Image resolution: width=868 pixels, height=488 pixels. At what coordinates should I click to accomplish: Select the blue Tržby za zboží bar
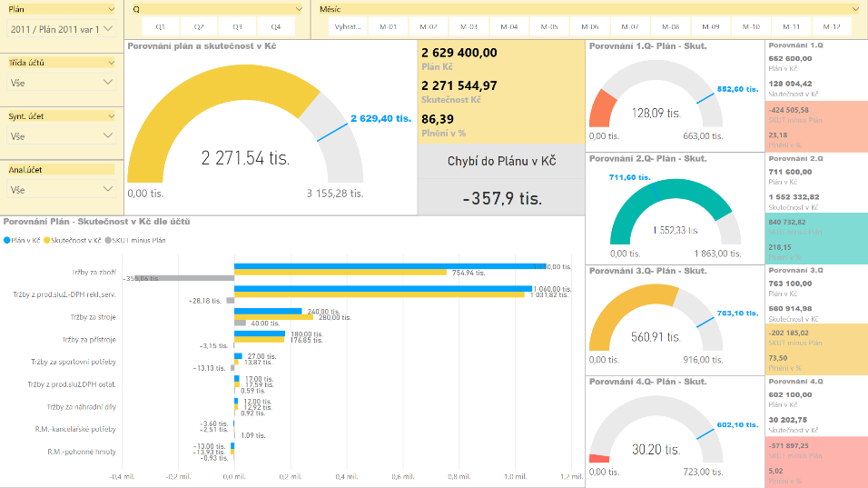pos(390,266)
